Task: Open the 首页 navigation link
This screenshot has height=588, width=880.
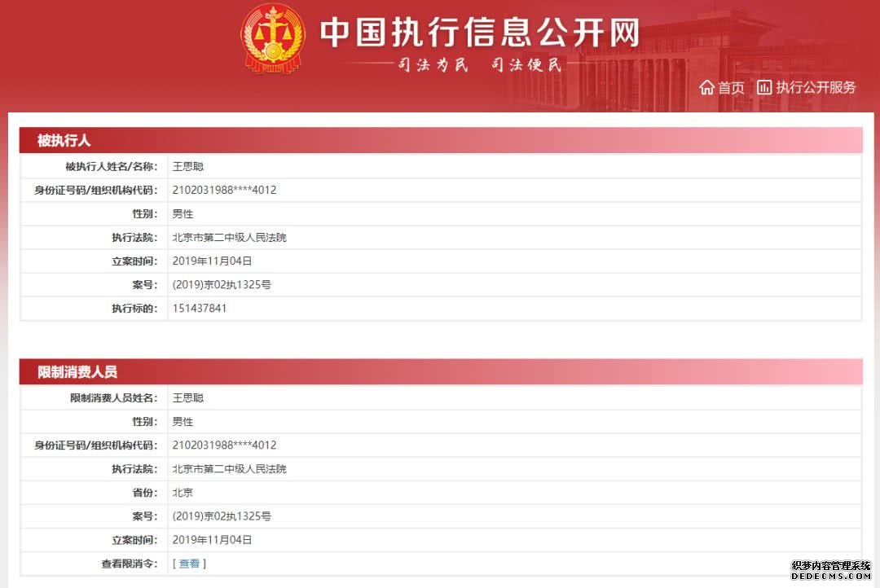Action: 731,88
